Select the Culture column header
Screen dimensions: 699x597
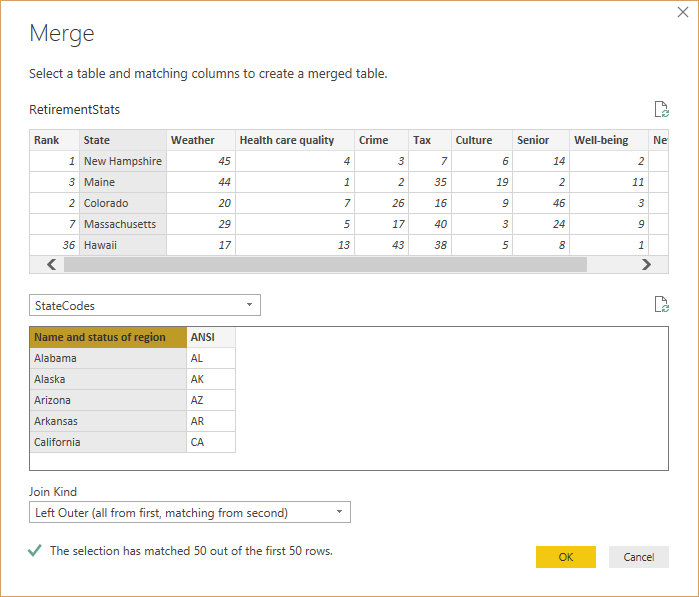pyautogui.click(x=482, y=140)
